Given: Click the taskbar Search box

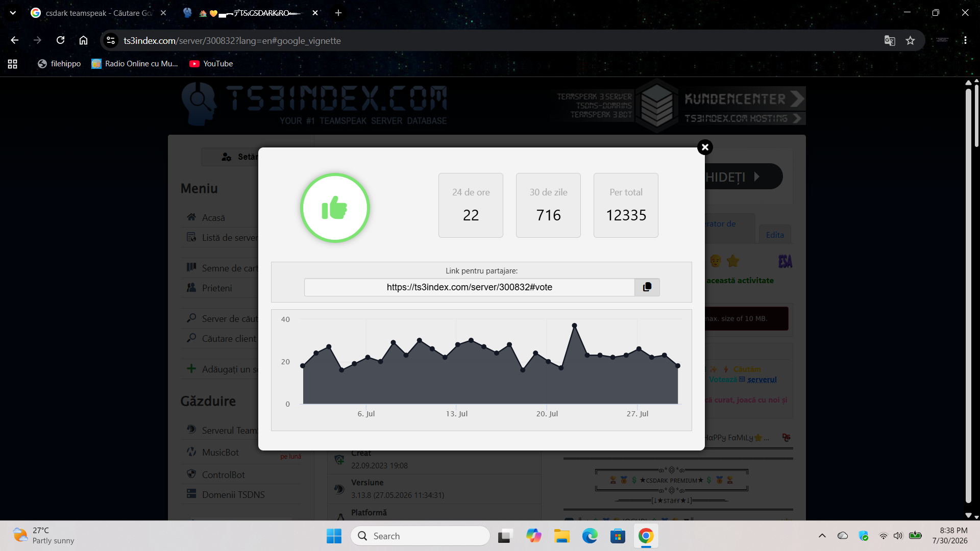Looking at the screenshot, I should point(421,536).
